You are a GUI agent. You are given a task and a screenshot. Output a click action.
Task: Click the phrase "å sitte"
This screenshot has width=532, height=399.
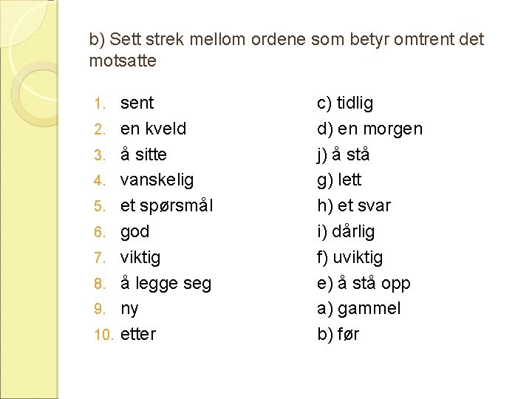(143, 154)
